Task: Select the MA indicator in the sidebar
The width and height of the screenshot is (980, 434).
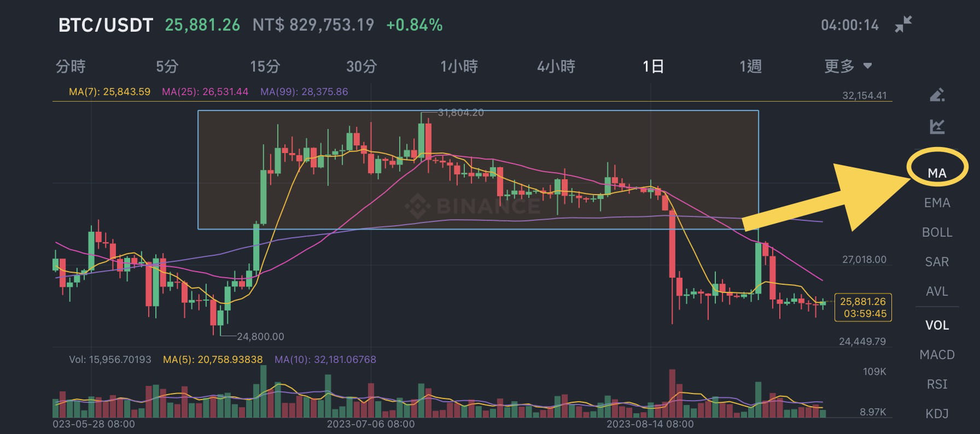Action: (937, 173)
